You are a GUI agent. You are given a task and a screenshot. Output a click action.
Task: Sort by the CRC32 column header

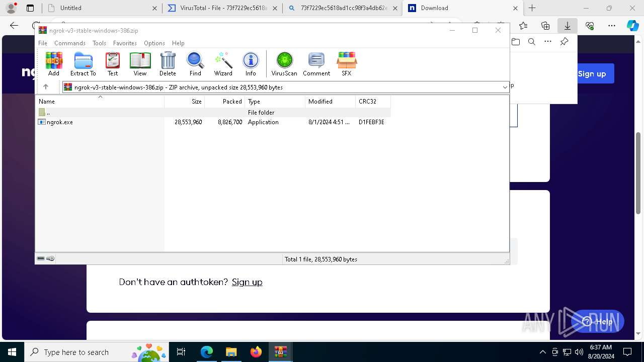coord(373,102)
